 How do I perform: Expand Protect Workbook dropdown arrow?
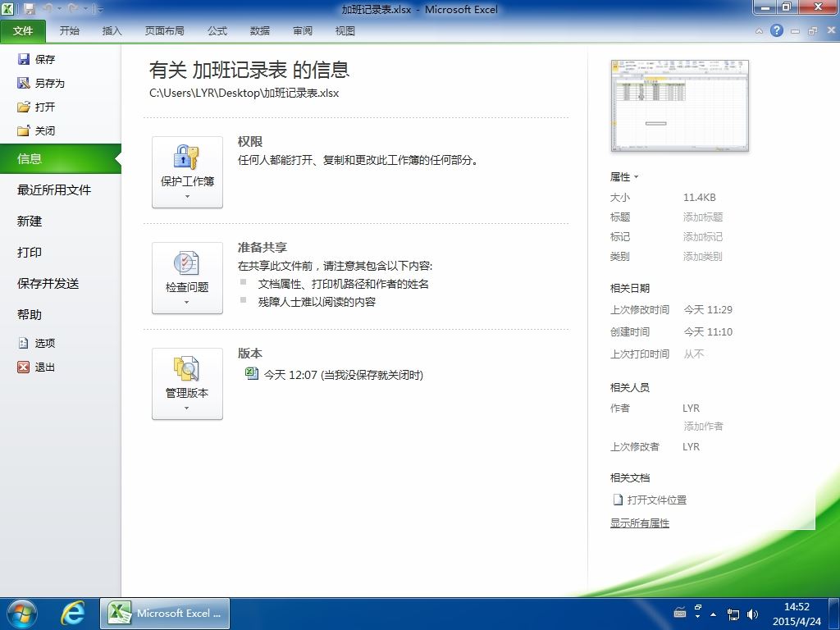(x=187, y=197)
